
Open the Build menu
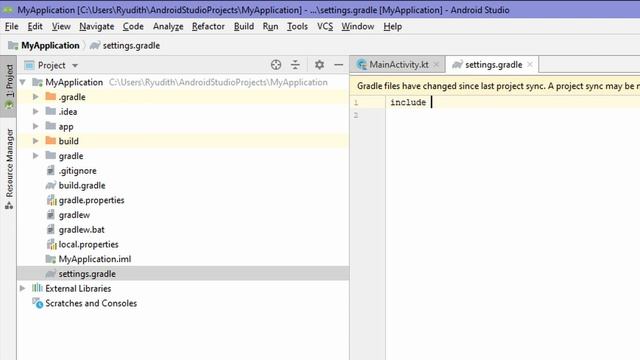click(244, 27)
